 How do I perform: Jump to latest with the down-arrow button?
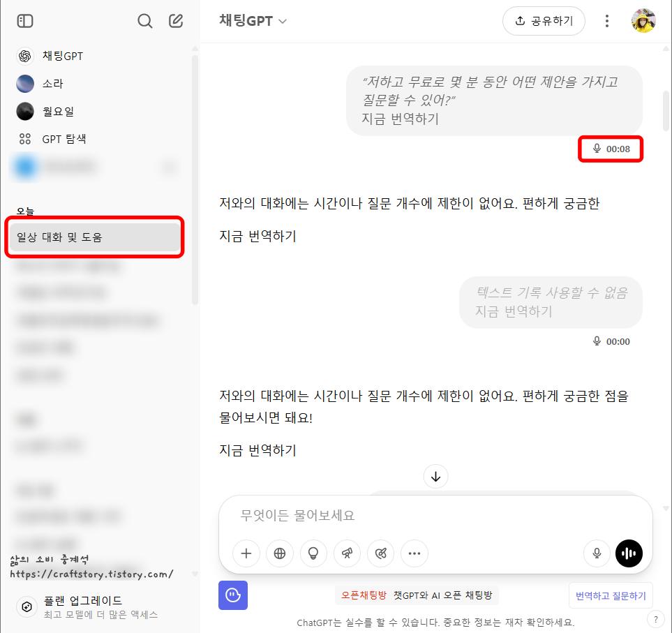click(x=435, y=477)
